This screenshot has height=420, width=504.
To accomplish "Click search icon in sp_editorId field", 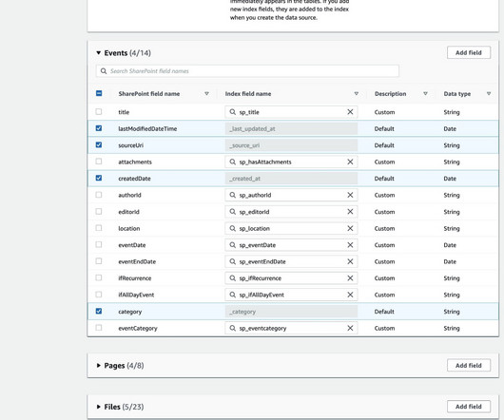I will pyautogui.click(x=232, y=212).
